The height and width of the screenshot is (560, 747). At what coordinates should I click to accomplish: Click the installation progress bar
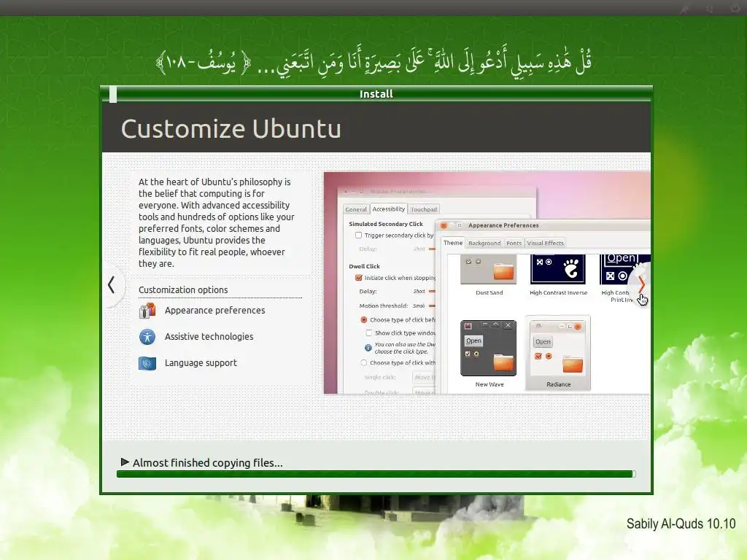tap(376, 474)
